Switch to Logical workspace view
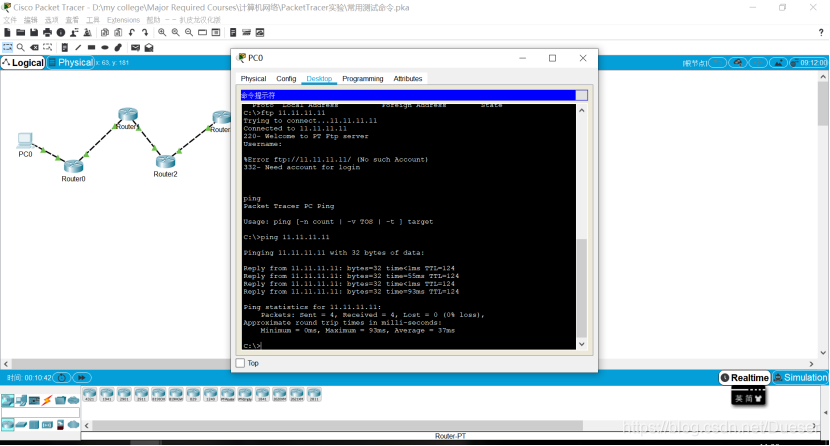 [23, 62]
